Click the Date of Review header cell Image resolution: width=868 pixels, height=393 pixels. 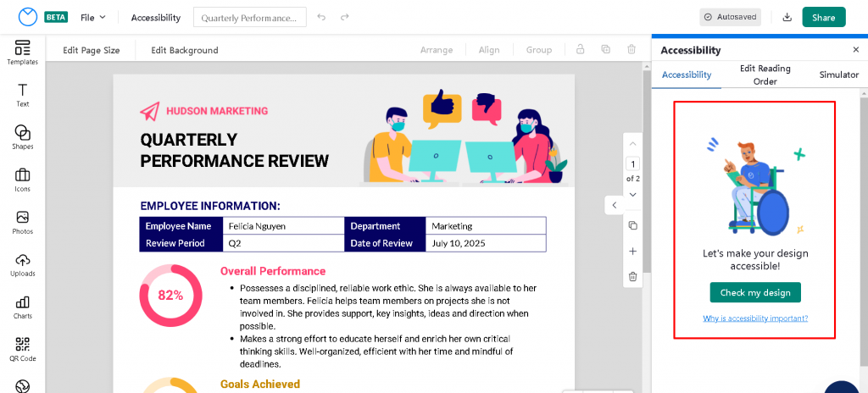(385, 243)
